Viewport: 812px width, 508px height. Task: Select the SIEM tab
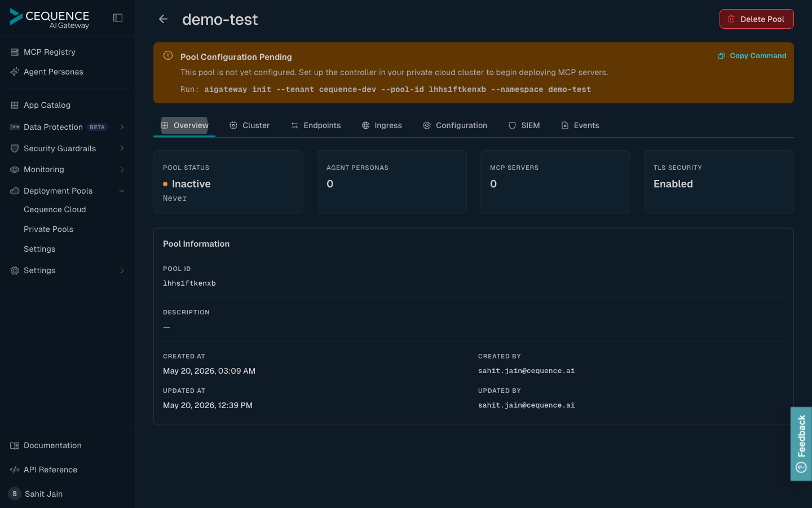click(524, 125)
